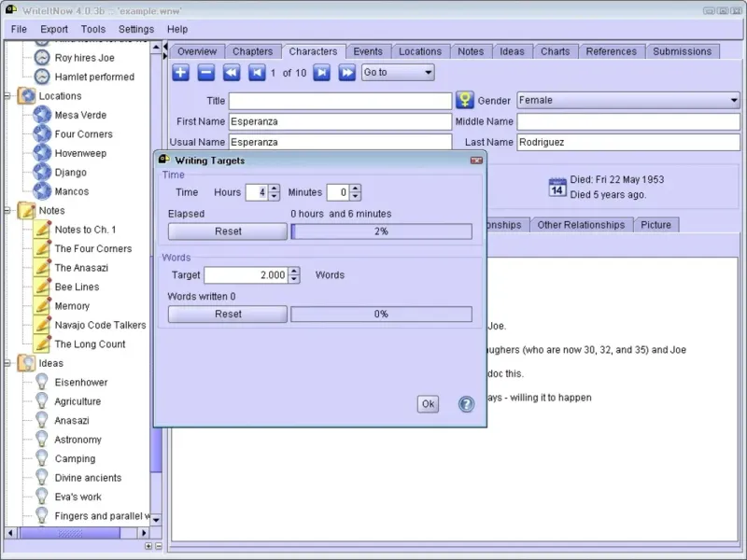The height and width of the screenshot is (560, 747).
Task: Switch to the Charts tab
Action: coord(555,51)
